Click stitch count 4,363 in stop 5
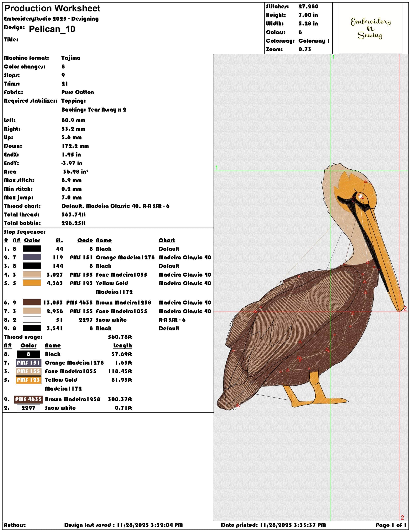 coord(55,283)
